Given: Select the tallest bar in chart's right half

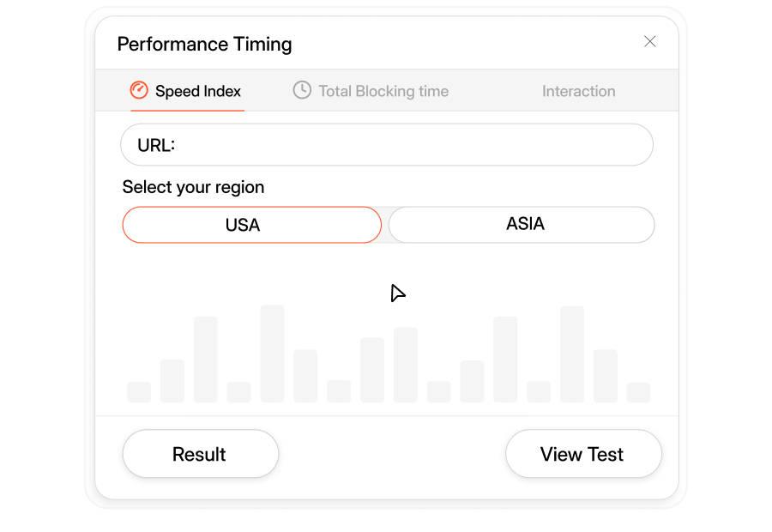Looking at the screenshot, I should point(572,354).
